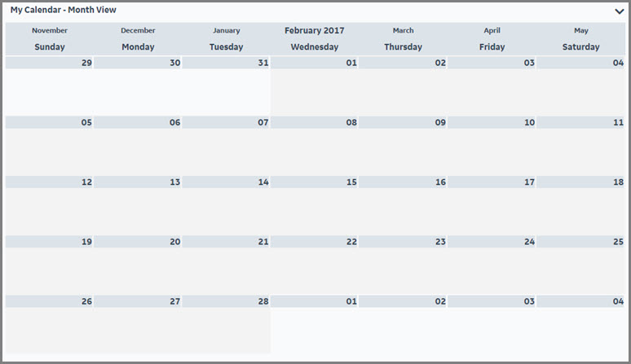
Task: Go to May in month navigation
Action: click(580, 31)
